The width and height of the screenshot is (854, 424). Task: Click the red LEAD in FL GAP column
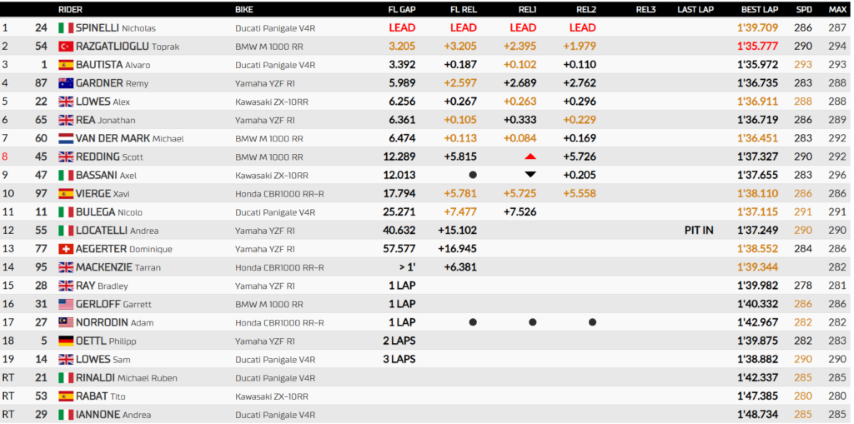[x=402, y=28]
